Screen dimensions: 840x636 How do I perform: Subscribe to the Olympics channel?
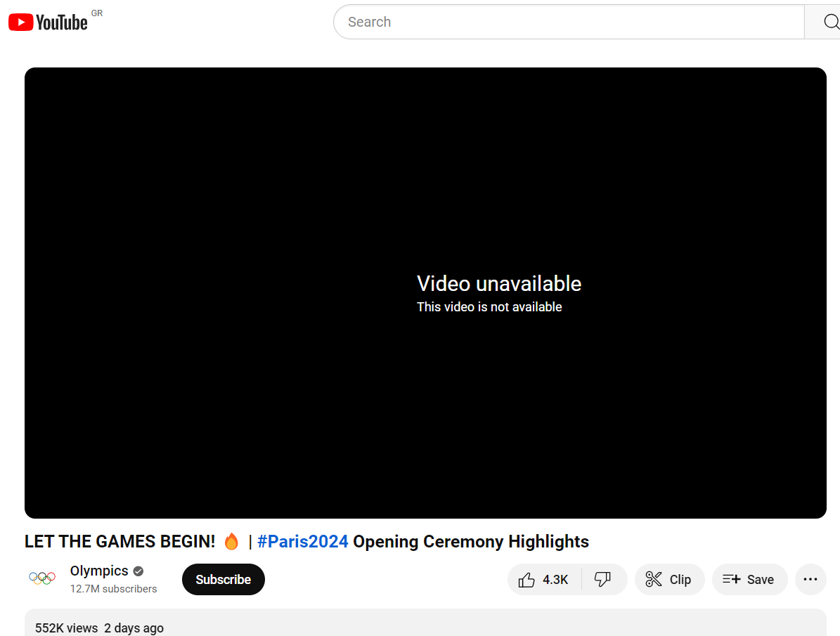[x=223, y=580]
